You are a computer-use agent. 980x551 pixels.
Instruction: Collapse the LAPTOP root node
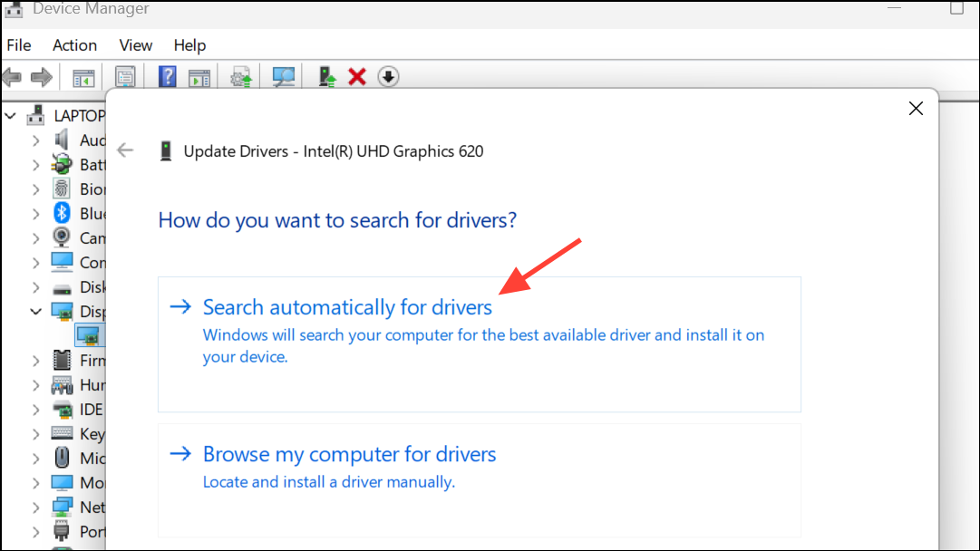(x=11, y=116)
